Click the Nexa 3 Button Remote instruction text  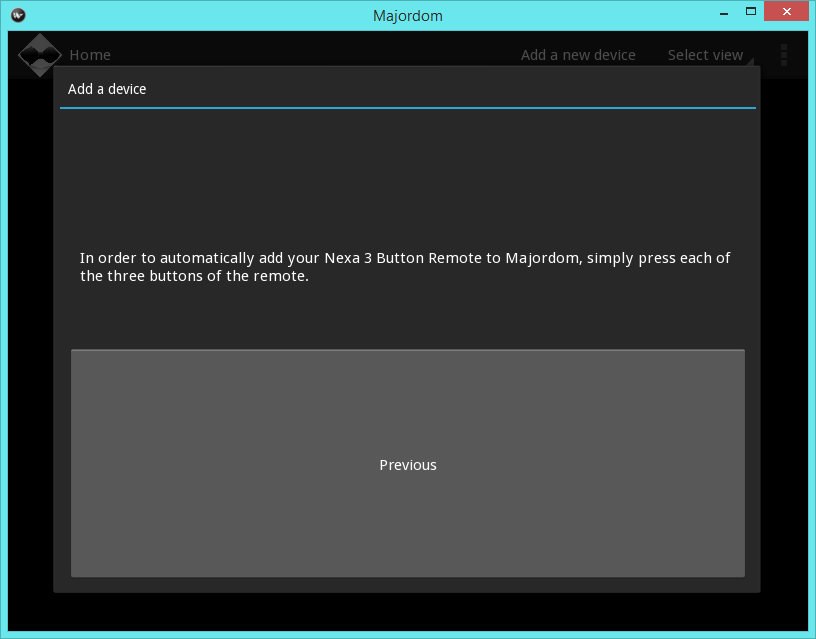(x=405, y=267)
